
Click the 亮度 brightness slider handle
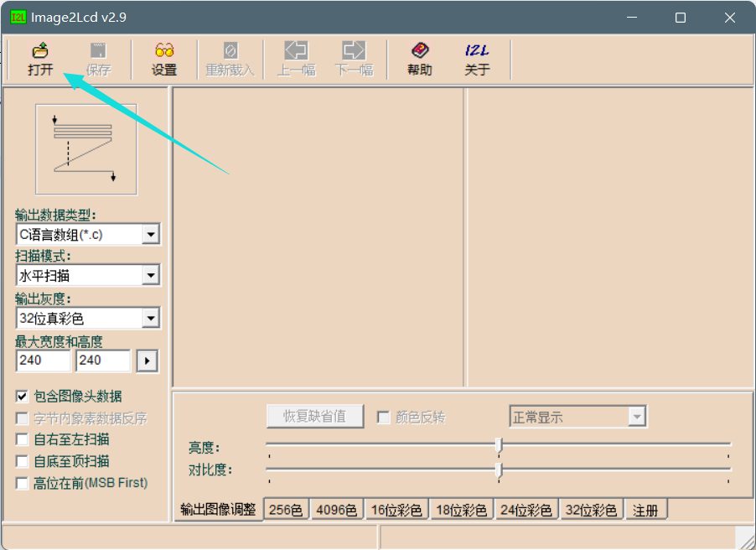[x=499, y=445]
